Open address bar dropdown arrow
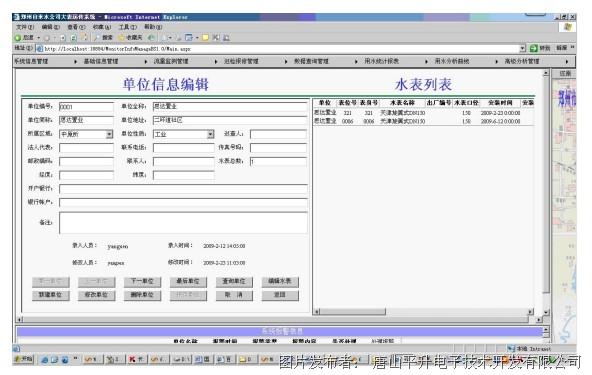This screenshot has width=592, height=375. [523, 48]
